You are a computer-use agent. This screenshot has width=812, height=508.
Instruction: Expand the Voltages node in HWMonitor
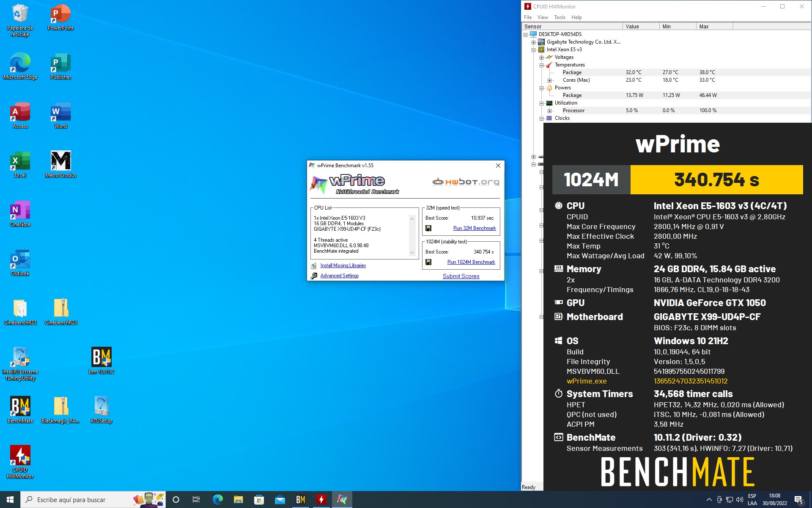coord(542,57)
